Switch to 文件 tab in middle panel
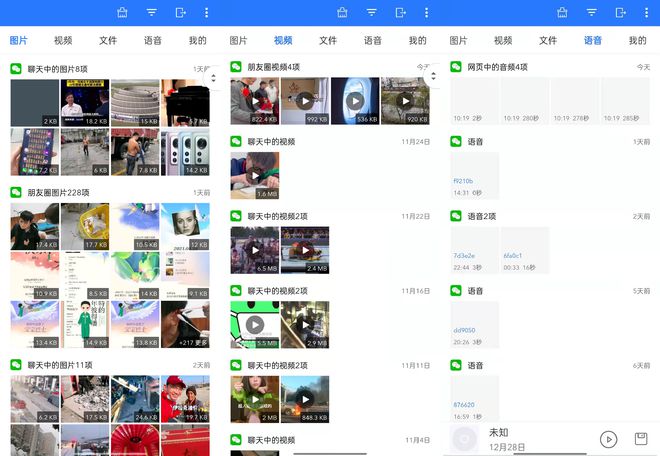660x456 pixels. (x=328, y=40)
